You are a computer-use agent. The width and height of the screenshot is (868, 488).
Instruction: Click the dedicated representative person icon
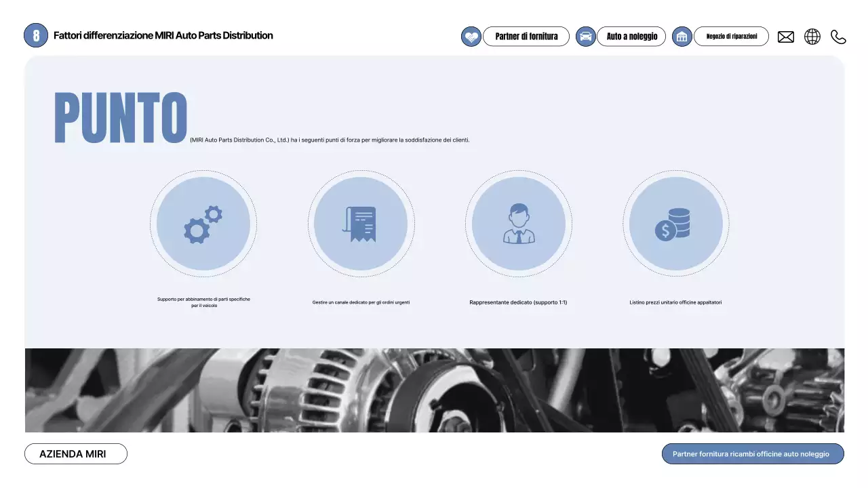(518, 224)
